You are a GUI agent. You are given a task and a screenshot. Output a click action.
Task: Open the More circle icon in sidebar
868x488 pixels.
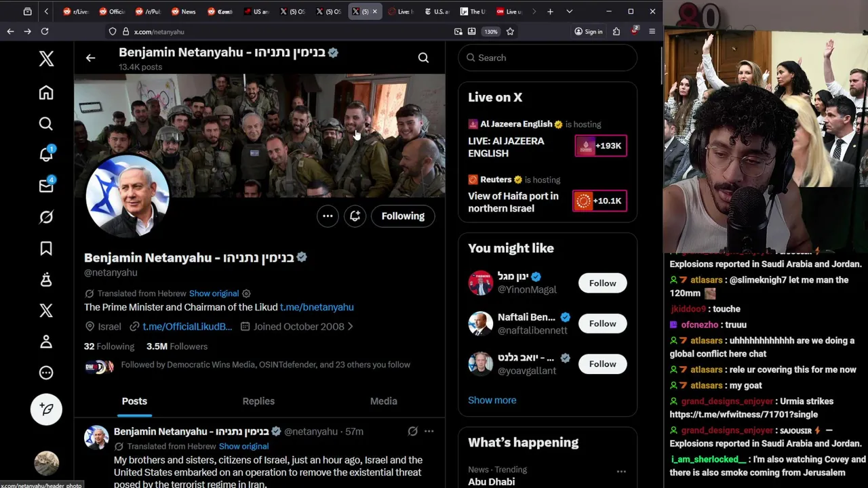[46, 373]
